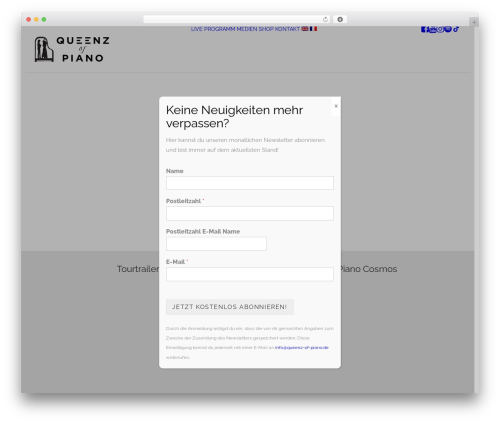Screen dimensions: 500x423
Task: Reload page with browser refresh icon
Action: pyautogui.click(x=325, y=19)
